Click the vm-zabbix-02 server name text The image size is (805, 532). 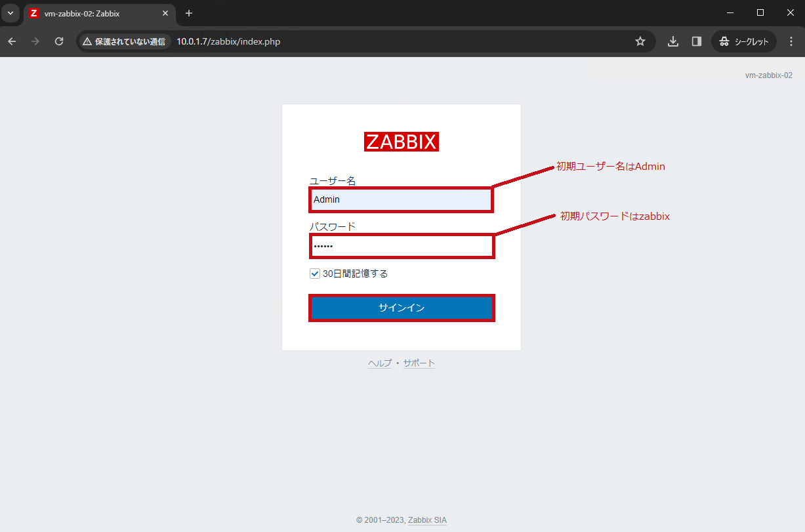[768, 75]
